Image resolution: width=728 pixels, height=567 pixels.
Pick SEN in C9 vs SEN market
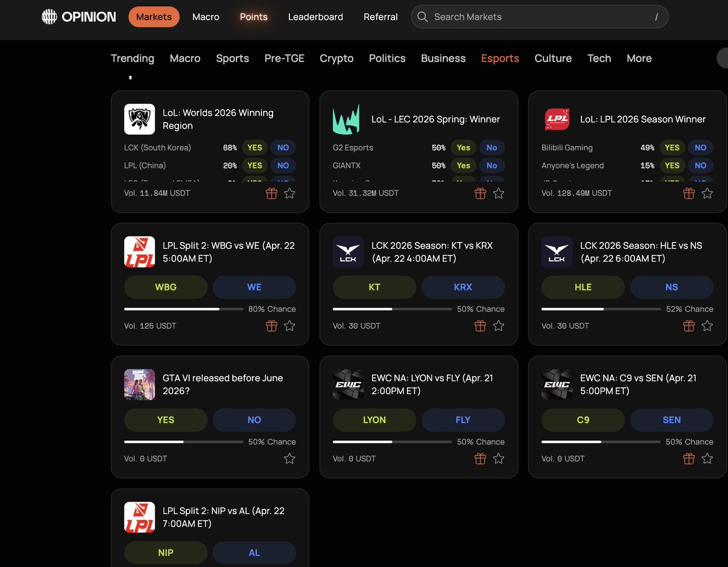pos(672,420)
